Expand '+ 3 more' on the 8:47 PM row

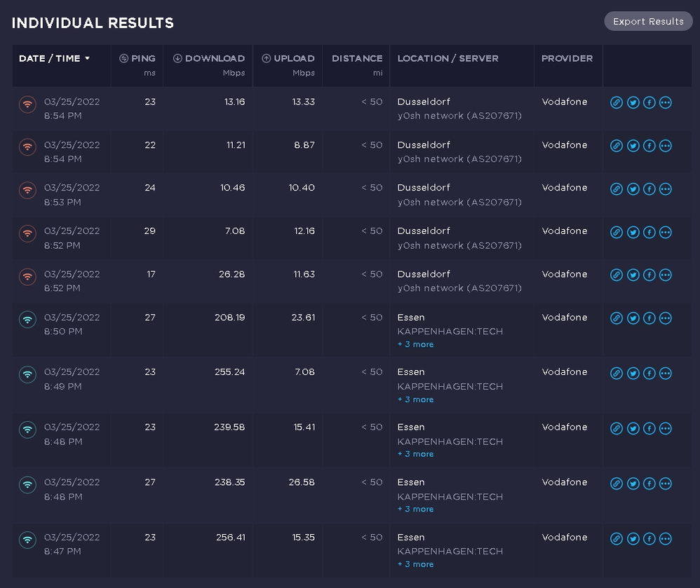click(415, 564)
